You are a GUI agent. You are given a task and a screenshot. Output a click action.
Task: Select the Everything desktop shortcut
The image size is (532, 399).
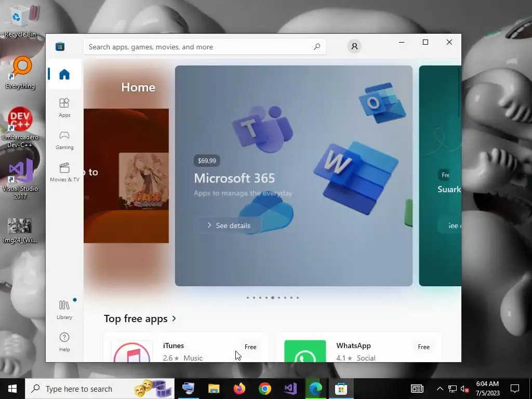[20, 73]
